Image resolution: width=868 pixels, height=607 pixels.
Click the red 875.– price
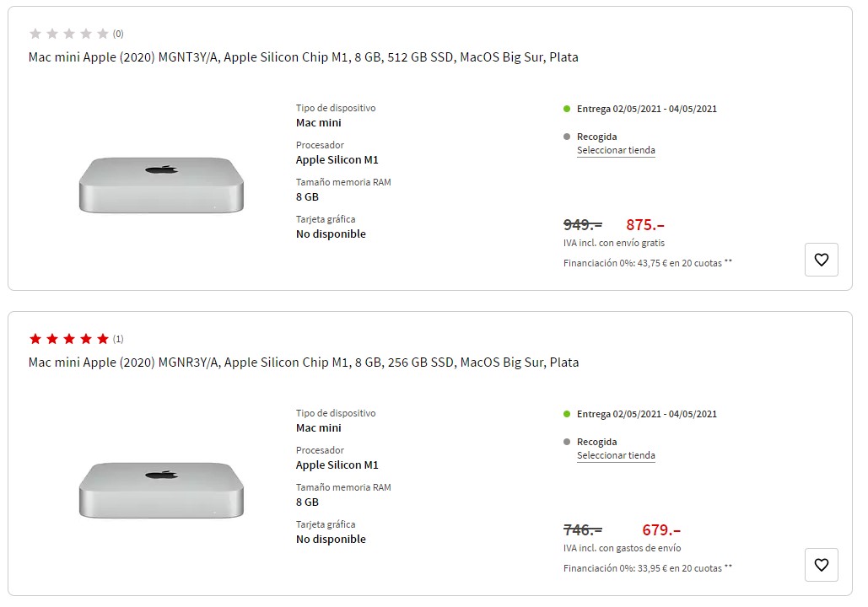pyautogui.click(x=645, y=225)
